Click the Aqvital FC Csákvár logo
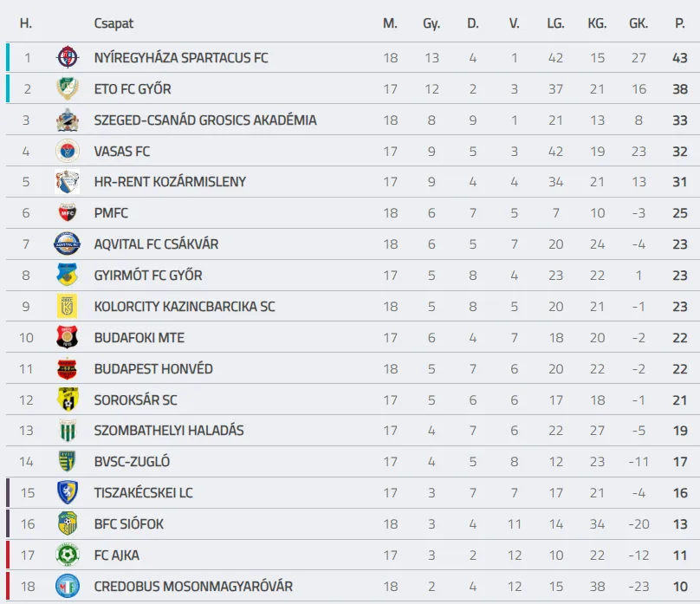Screen dimensions: 700x604 (67, 244)
